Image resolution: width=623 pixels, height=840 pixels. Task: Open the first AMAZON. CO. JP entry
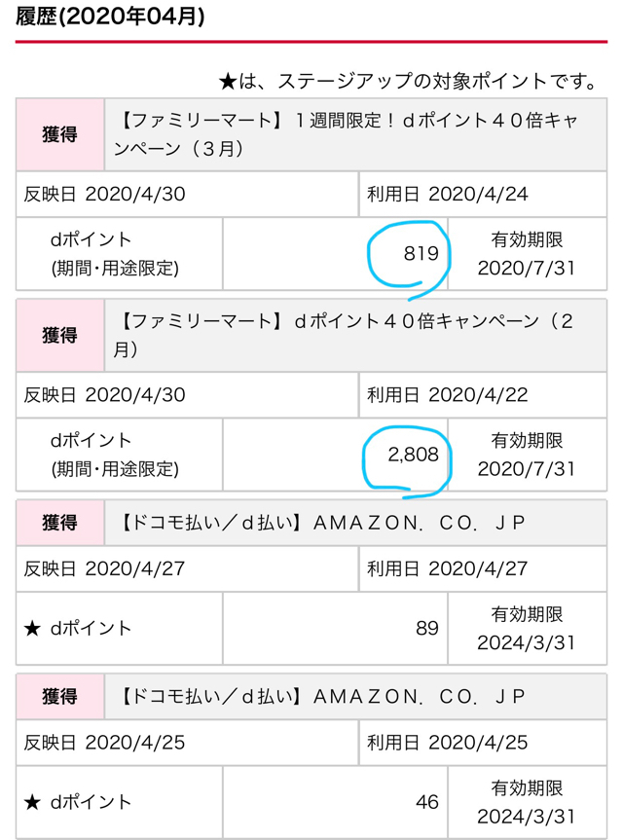323,523
